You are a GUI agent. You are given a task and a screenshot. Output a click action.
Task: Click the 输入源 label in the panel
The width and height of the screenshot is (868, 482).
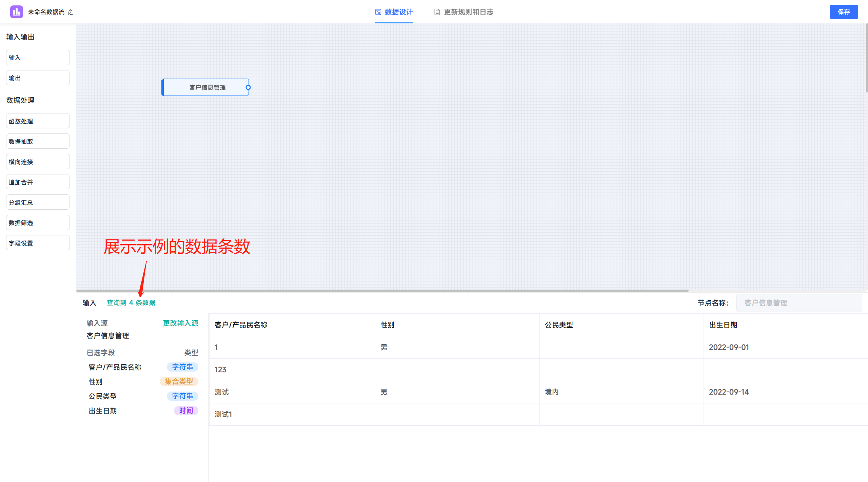pyautogui.click(x=97, y=323)
